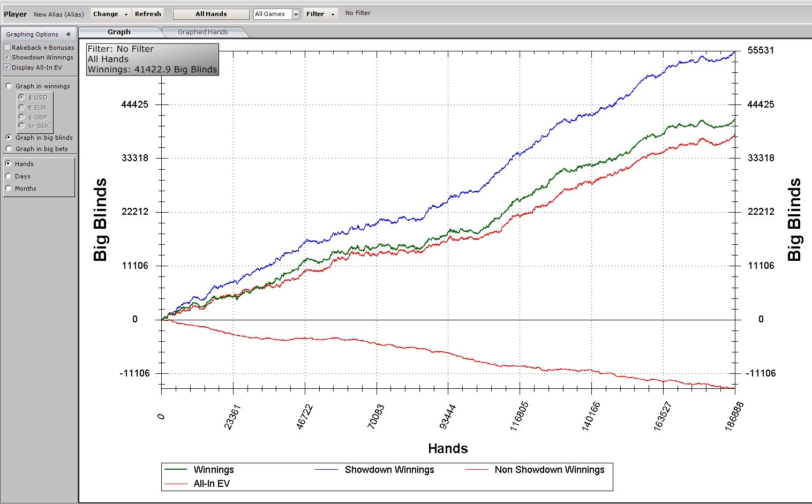Image resolution: width=812 pixels, height=504 pixels.
Task: Switch x-axis to Days
Action: [x=9, y=176]
